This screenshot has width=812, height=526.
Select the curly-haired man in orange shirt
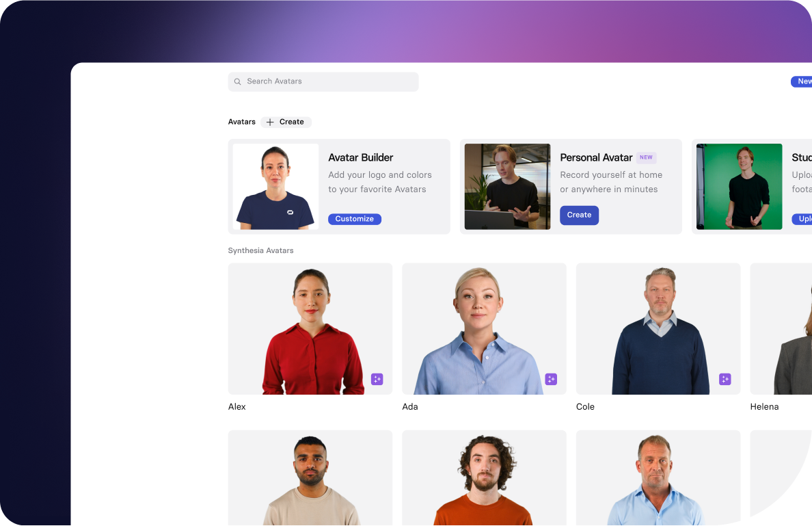484,478
